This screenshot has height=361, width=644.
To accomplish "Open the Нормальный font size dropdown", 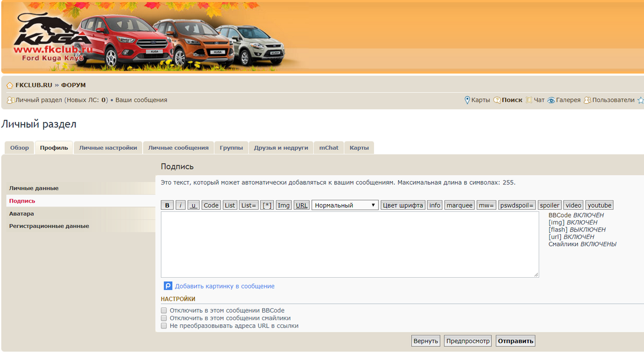I will click(x=345, y=205).
